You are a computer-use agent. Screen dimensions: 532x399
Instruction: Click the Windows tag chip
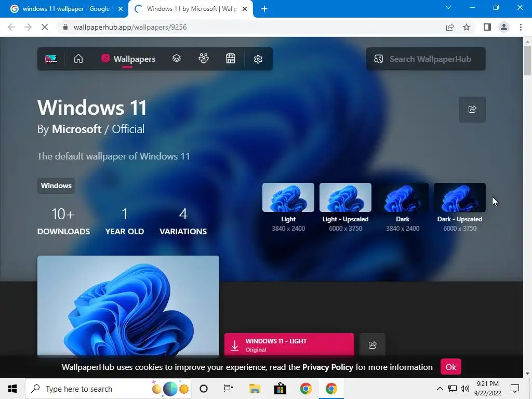[56, 185]
